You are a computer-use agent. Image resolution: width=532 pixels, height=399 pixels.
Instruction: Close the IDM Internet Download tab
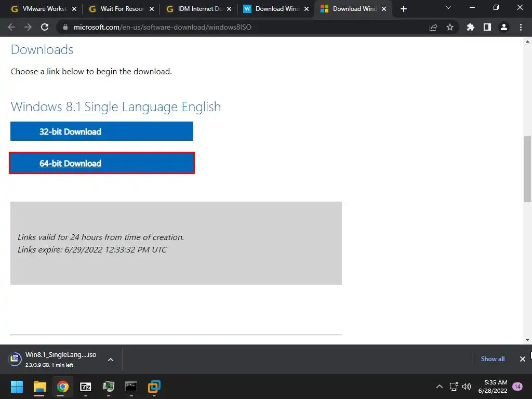(229, 9)
